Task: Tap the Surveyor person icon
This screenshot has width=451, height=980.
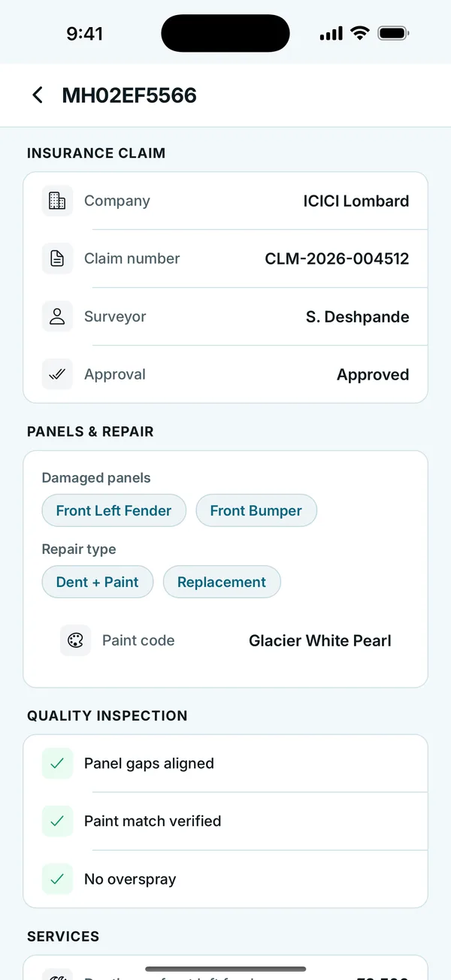Action: pyautogui.click(x=57, y=316)
